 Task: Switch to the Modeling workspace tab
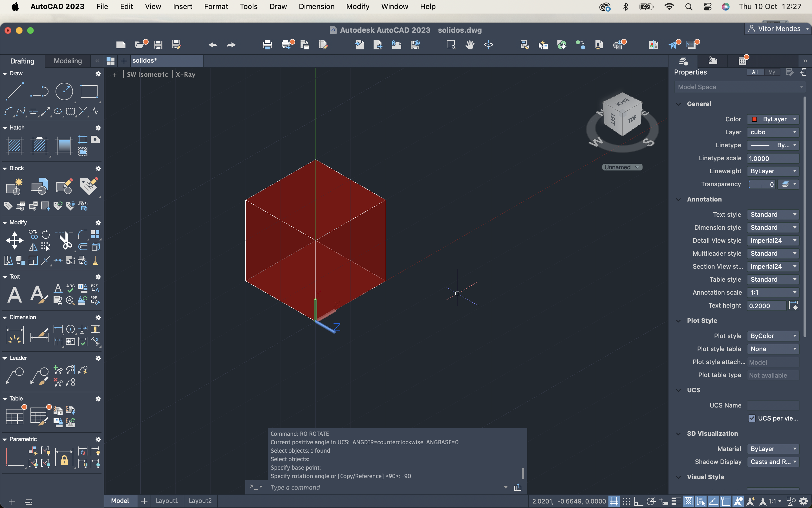(x=68, y=61)
